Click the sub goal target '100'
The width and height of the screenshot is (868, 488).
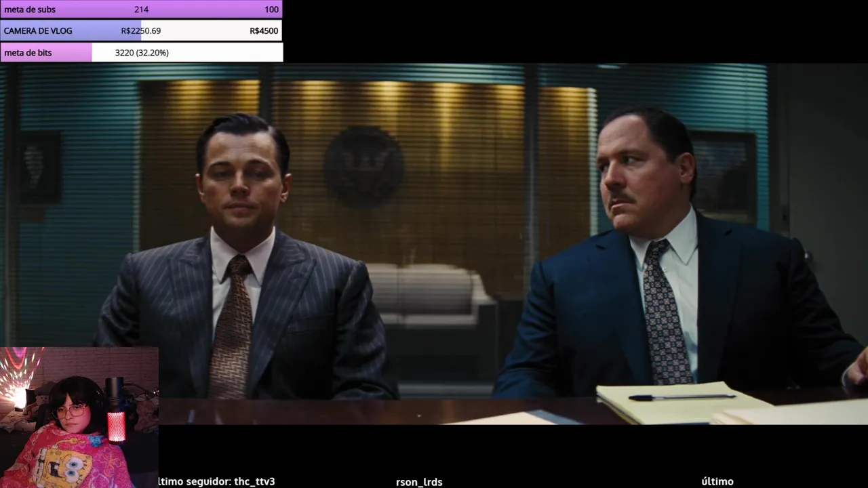tap(271, 9)
